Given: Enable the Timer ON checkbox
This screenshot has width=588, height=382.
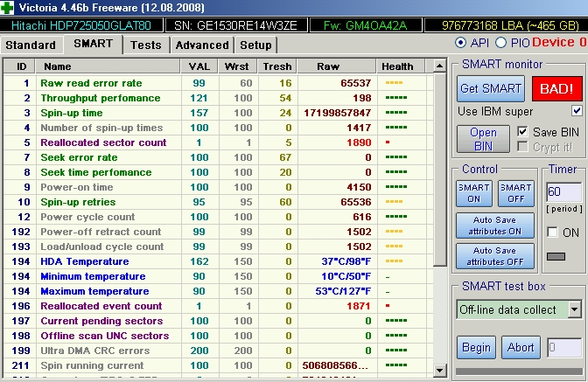Looking at the screenshot, I should click(552, 232).
